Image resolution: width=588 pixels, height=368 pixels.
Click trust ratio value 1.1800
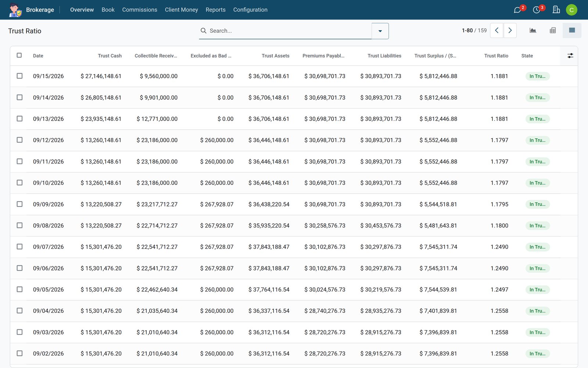pyautogui.click(x=499, y=226)
